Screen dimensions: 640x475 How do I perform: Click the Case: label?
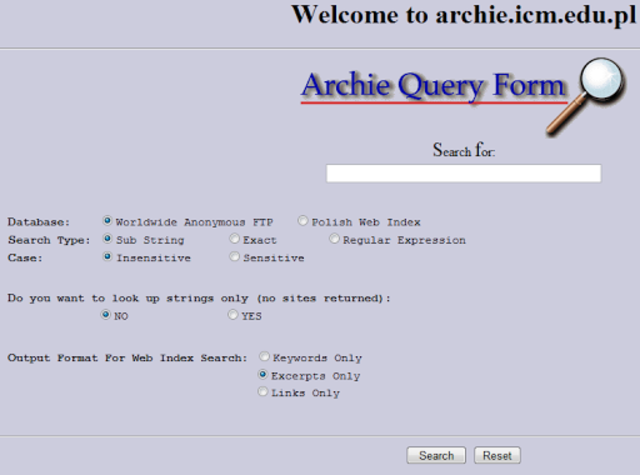[x=25, y=258]
